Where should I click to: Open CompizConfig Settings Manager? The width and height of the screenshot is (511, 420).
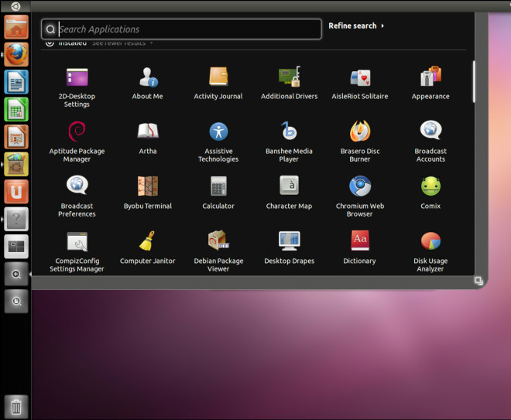click(77, 251)
